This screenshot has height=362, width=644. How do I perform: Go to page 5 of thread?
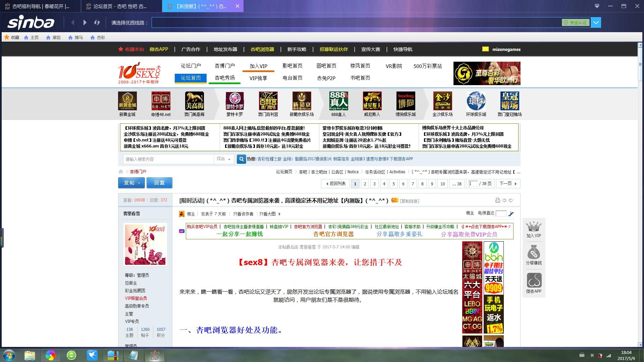[x=393, y=184]
